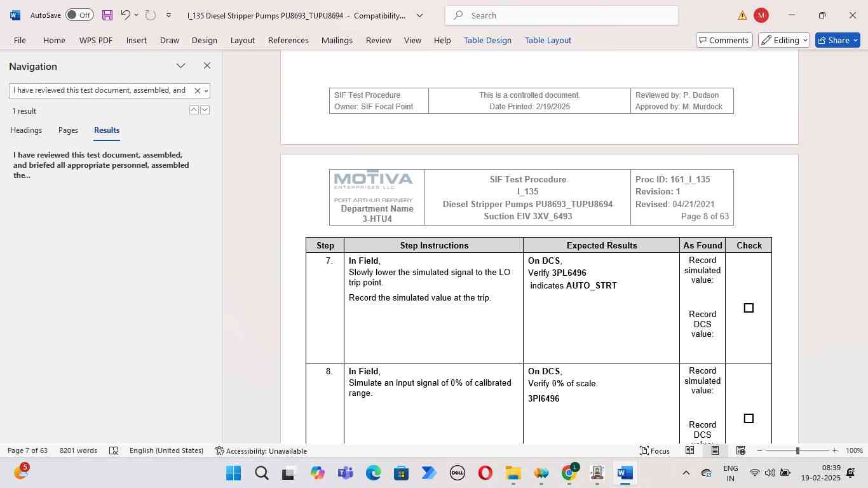The width and height of the screenshot is (868, 488).
Task: Click the 100% zoom level
Action: pyautogui.click(x=854, y=451)
